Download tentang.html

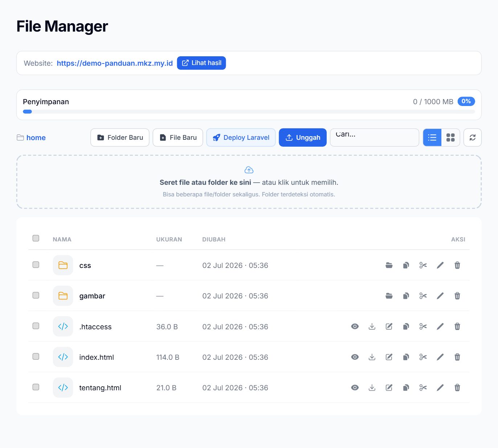[x=372, y=387]
